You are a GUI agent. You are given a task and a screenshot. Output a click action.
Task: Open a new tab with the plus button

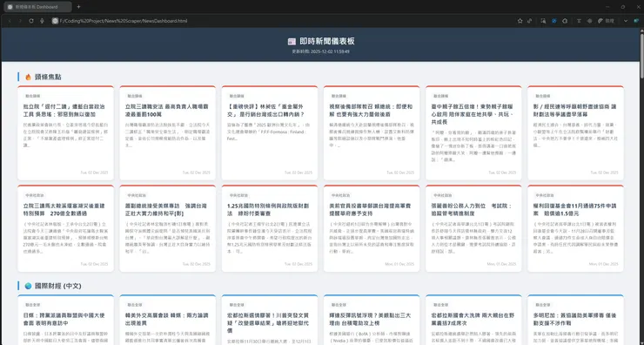click(78, 7)
